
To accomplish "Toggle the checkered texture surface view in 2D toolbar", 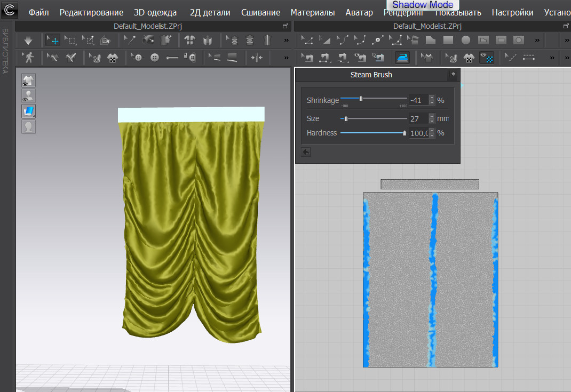I will tap(486, 57).
